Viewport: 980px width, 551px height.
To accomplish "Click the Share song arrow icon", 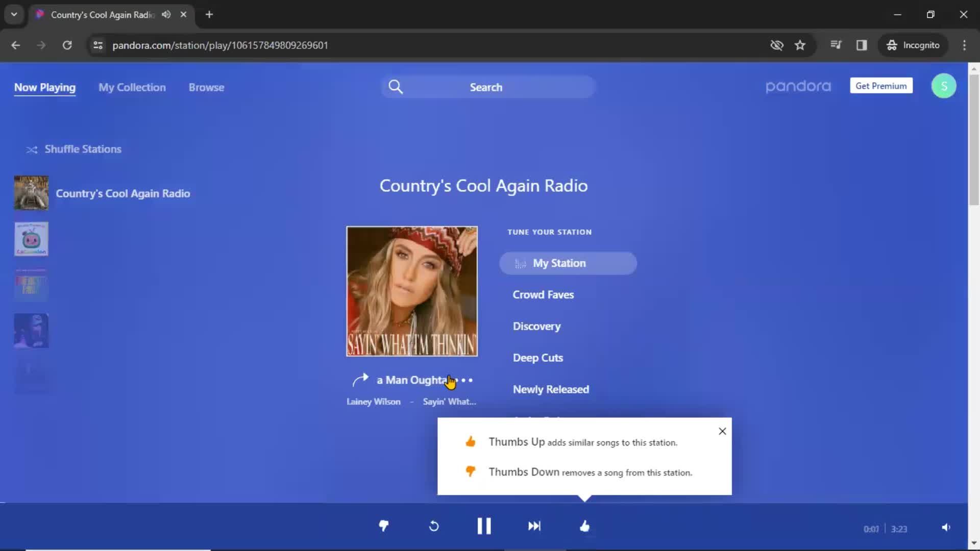I will (x=359, y=378).
